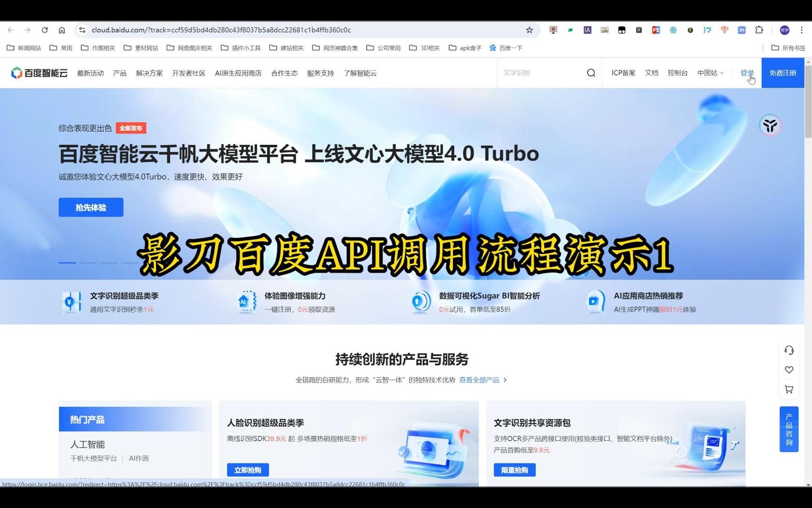812x508 pixels.
Task: Open the floating AI assistant icon
Action: 770,126
